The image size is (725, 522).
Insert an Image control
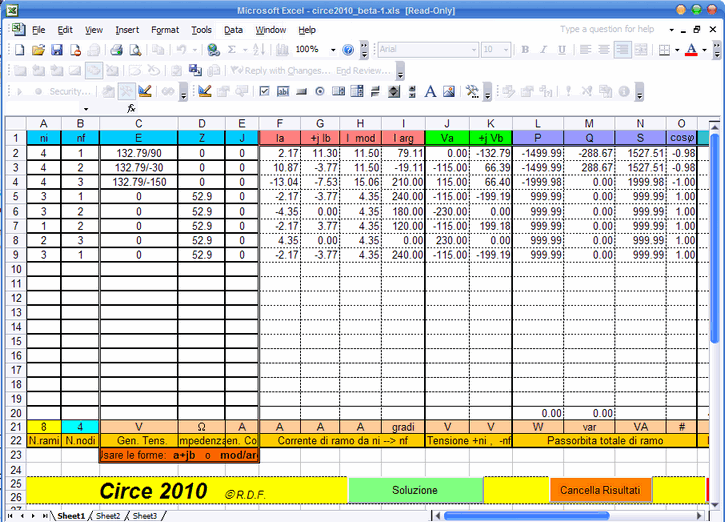[x=449, y=91]
